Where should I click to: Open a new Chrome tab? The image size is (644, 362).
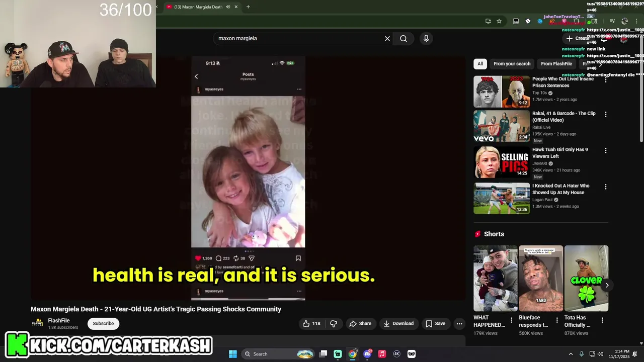(248, 7)
